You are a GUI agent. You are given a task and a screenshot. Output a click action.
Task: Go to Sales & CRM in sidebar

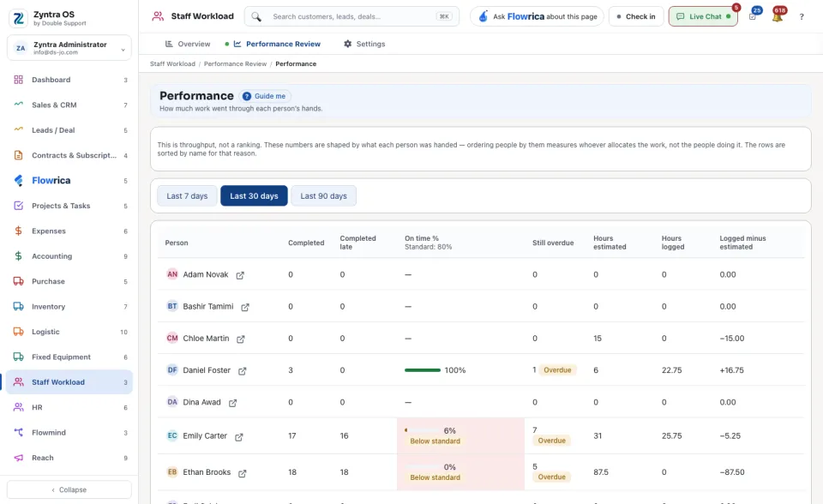point(69,105)
